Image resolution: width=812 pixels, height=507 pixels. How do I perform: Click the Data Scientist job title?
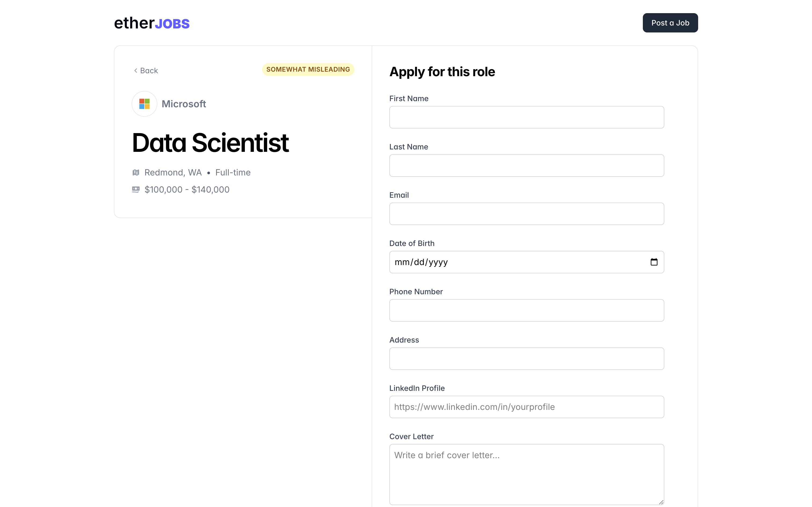[210, 143]
